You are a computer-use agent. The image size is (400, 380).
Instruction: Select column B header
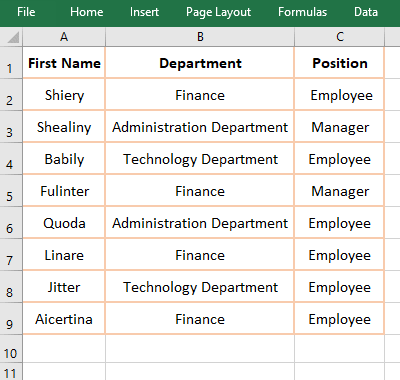click(x=200, y=37)
